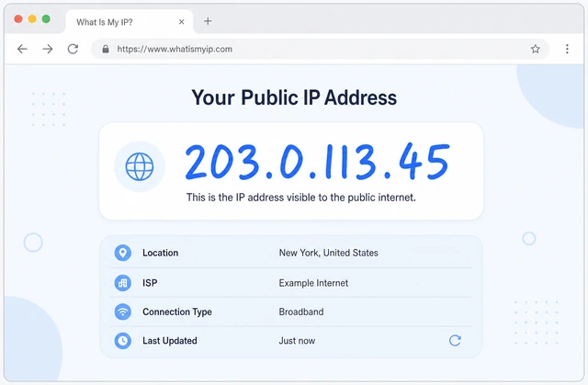
Task: Click the ISP building icon
Action: pos(122,283)
